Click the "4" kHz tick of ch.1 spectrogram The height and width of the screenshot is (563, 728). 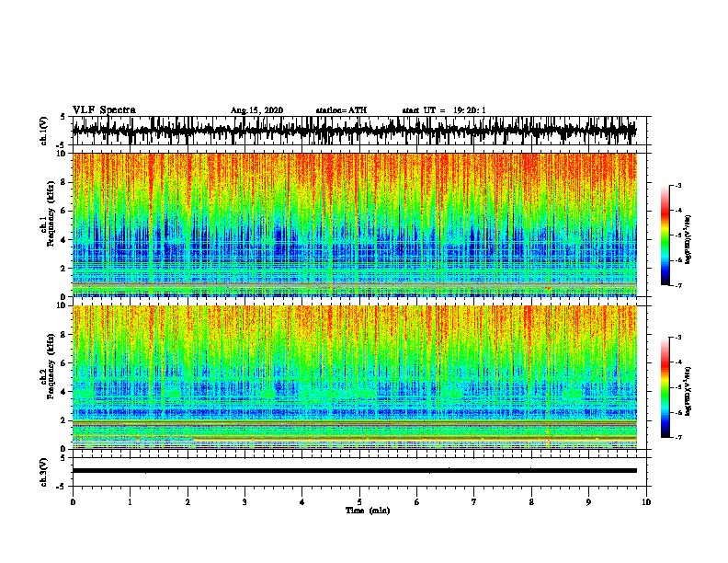point(63,240)
